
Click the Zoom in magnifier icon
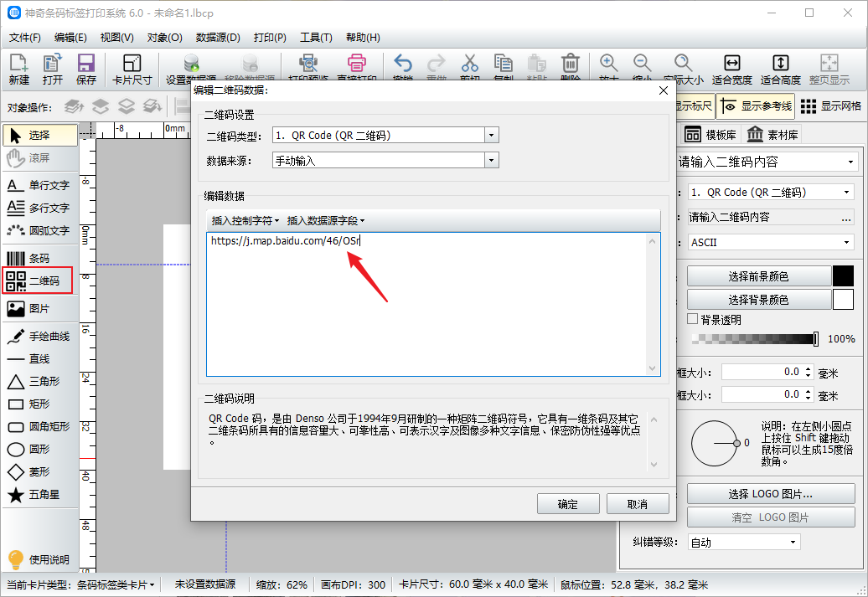(x=608, y=64)
